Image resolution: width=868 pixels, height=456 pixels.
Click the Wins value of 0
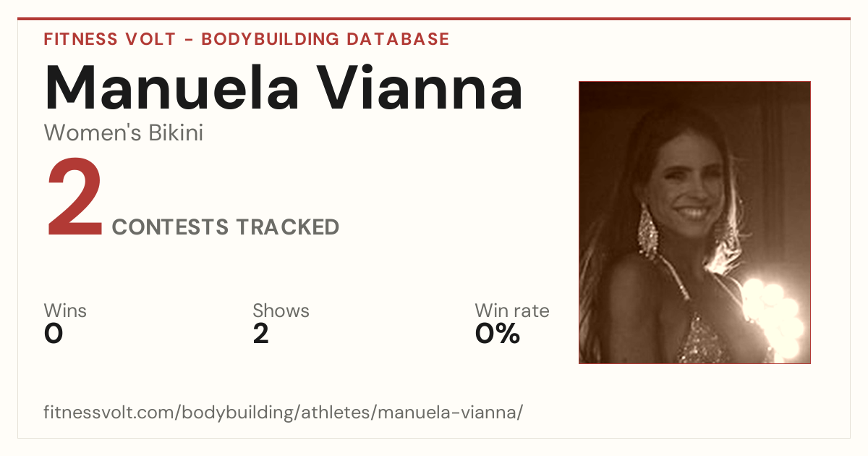[x=54, y=334]
